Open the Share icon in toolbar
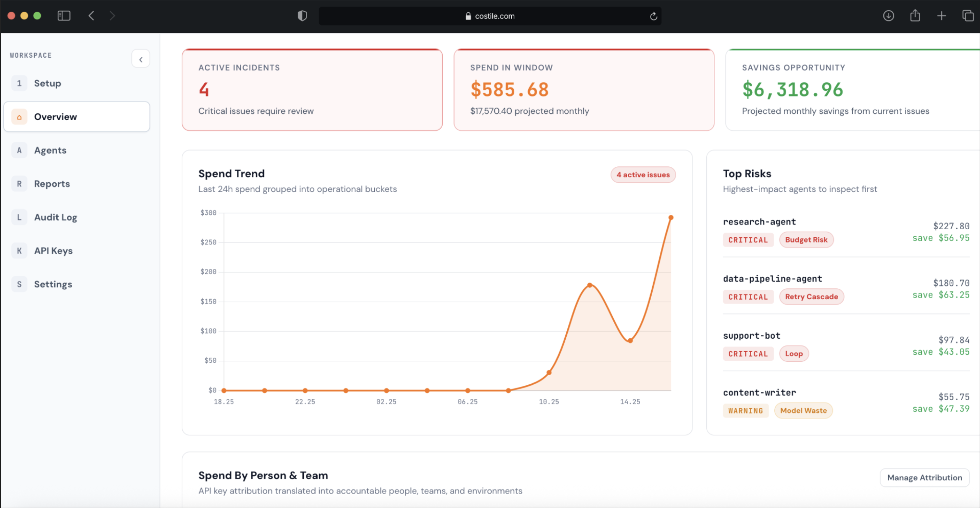The height and width of the screenshot is (508, 980). click(915, 15)
